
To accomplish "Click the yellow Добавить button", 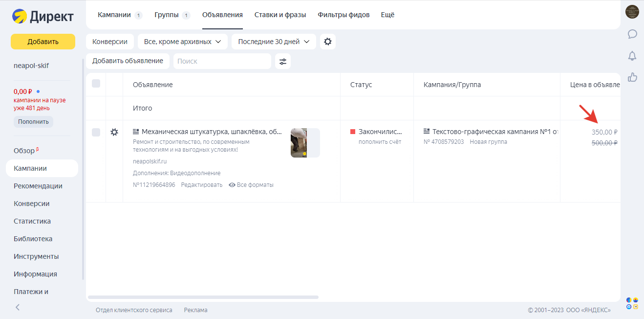I will coord(43,42).
